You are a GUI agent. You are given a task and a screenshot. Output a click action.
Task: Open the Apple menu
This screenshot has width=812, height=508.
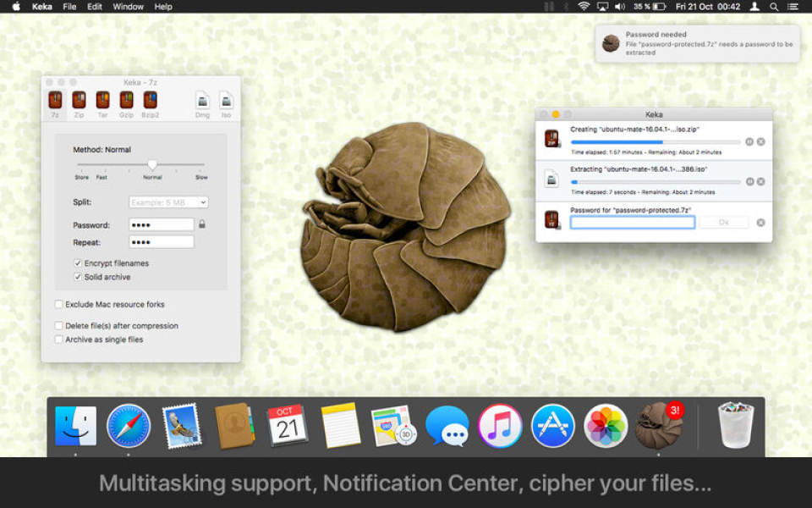[x=16, y=7]
